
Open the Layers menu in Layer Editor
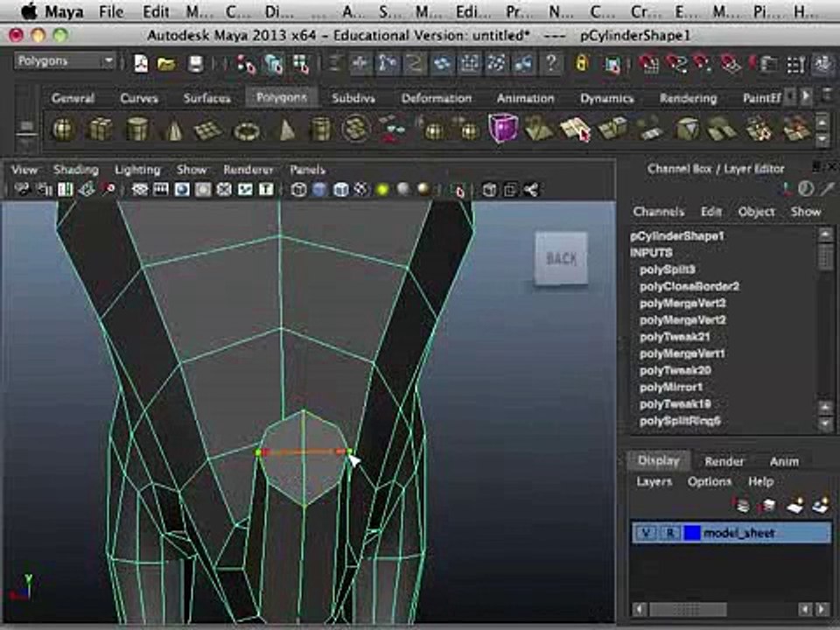(654, 481)
